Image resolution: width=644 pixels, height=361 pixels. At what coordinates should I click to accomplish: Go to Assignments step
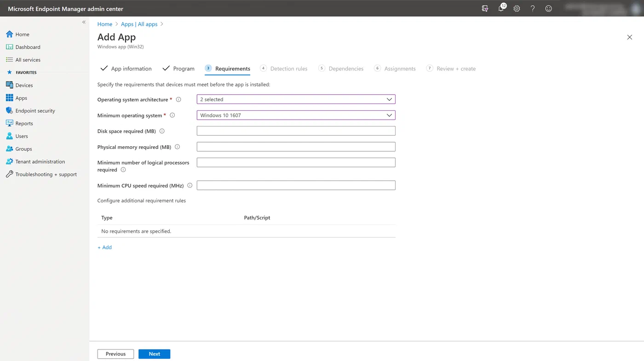tap(395, 69)
